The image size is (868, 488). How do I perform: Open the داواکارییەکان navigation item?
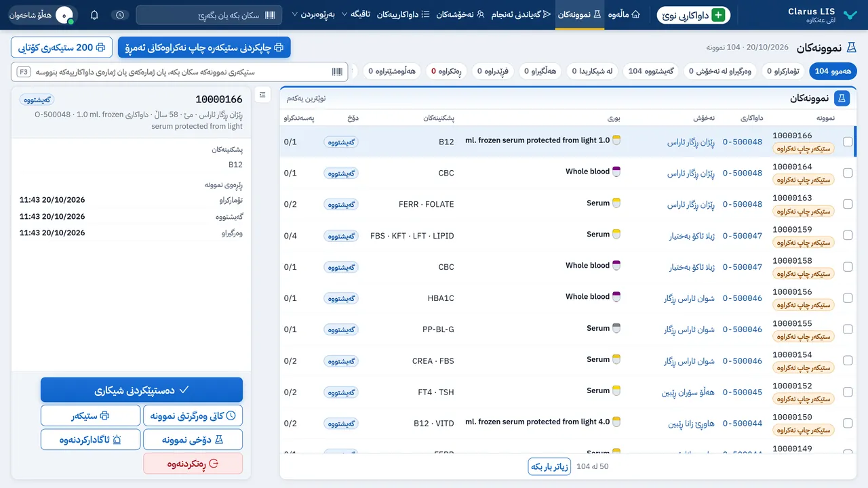(403, 14)
